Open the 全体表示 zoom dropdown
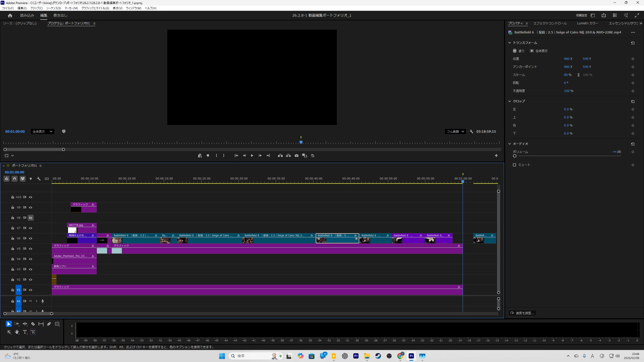 click(x=42, y=131)
